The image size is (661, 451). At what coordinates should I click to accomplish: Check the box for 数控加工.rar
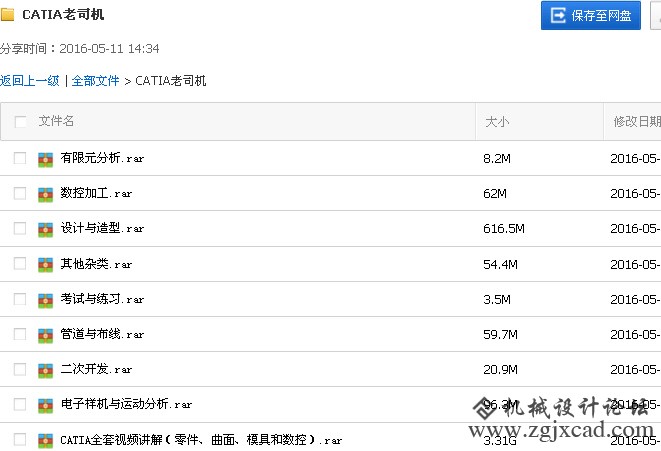click(20, 193)
